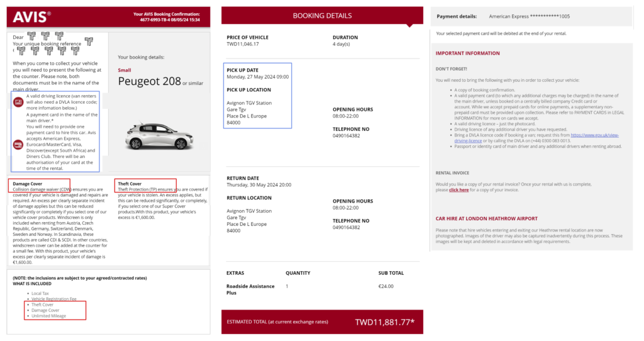Click 'CAR HIRE AT LONDON HEATHROW AIRPORT' heading
644x341 pixels.
(x=487, y=219)
